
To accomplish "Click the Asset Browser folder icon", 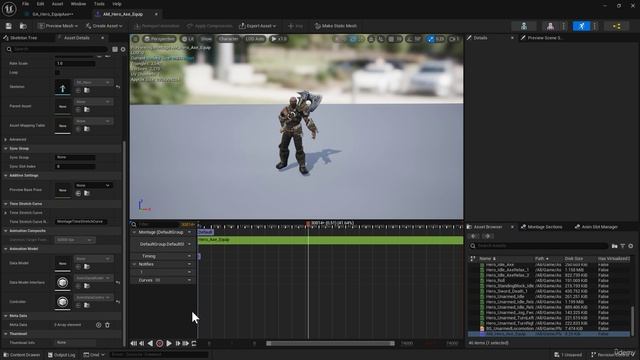I will [x=615, y=246].
